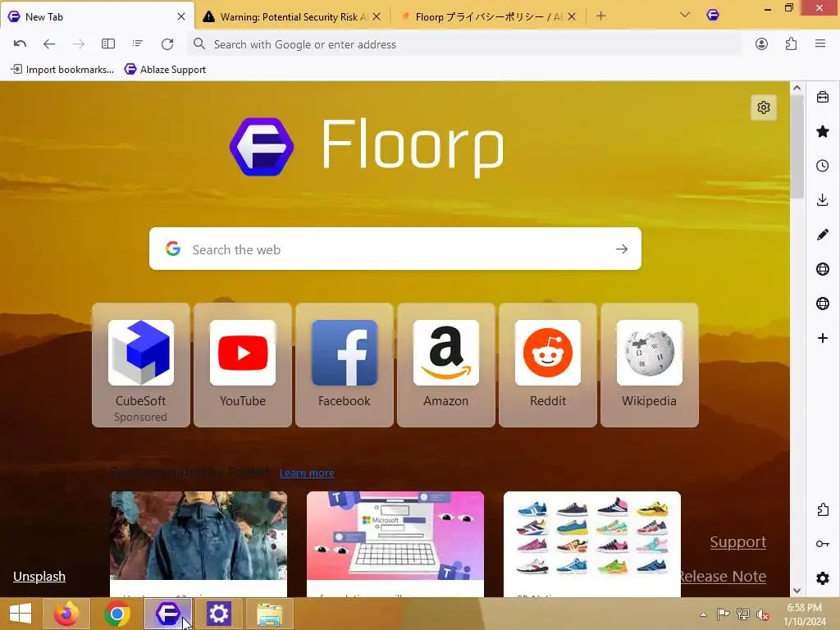Open new tab page customize gear
840x630 pixels.
[x=764, y=107]
